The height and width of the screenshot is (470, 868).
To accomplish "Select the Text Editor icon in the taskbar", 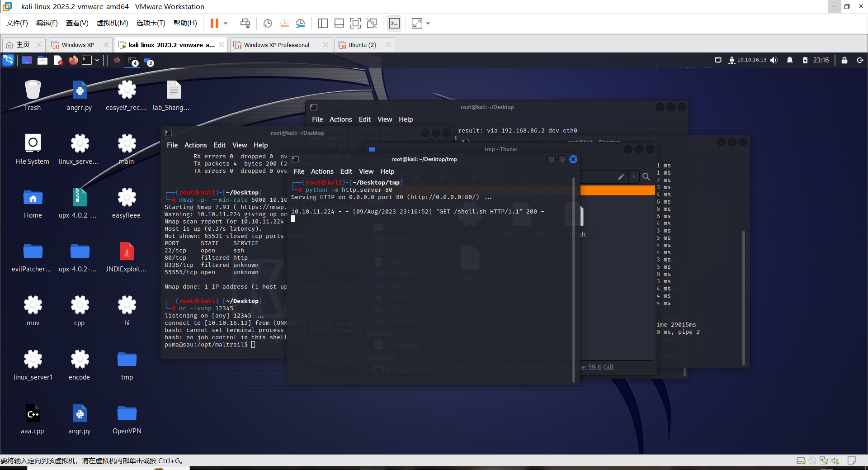I will click(x=58, y=60).
